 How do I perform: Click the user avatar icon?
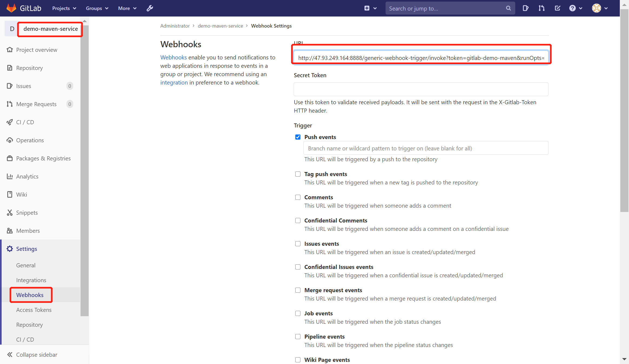point(596,8)
